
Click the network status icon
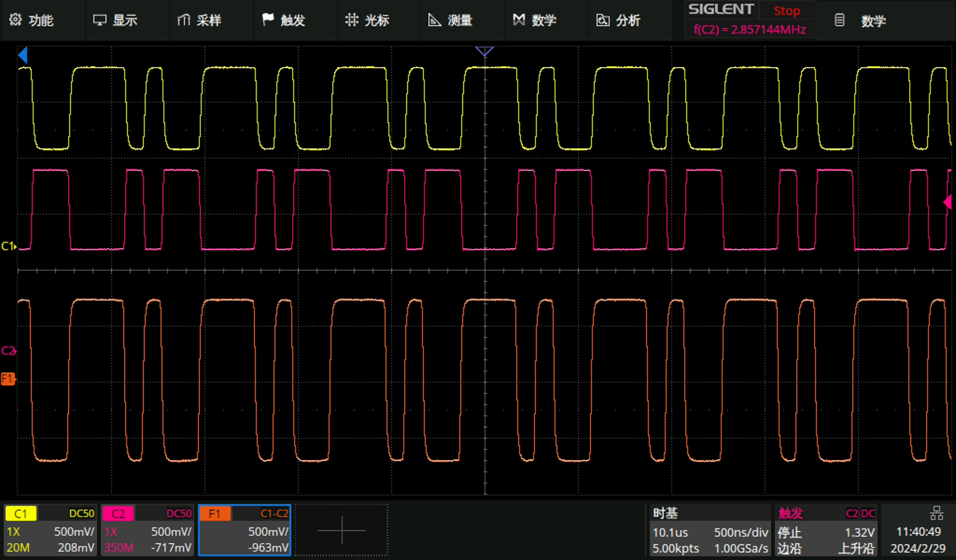pyautogui.click(x=936, y=513)
